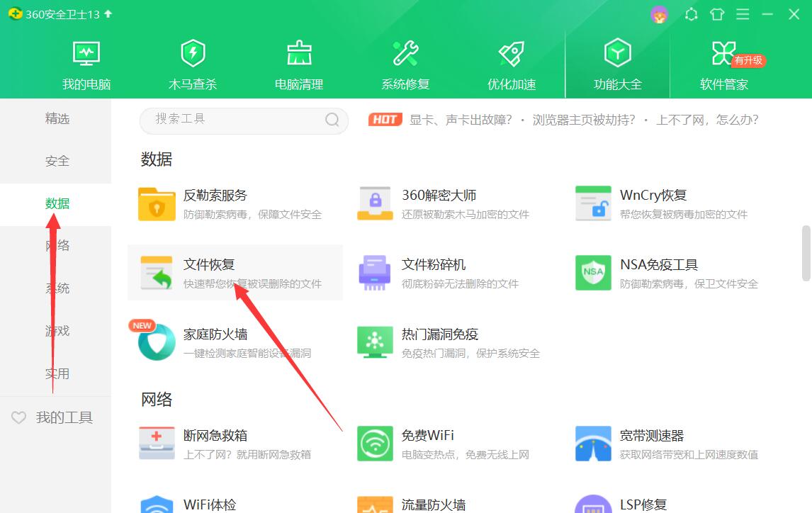
Task: Select the 网络 category in sidebar
Action: tap(57, 245)
